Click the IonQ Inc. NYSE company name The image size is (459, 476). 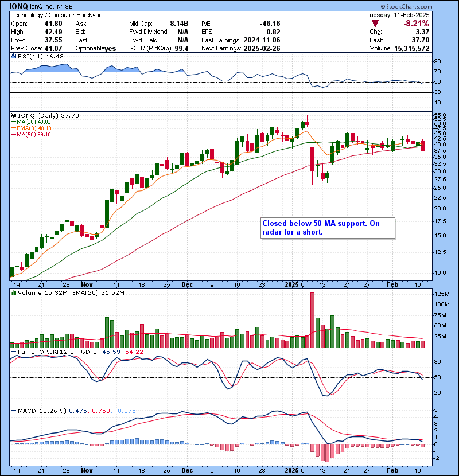click(x=51, y=6)
